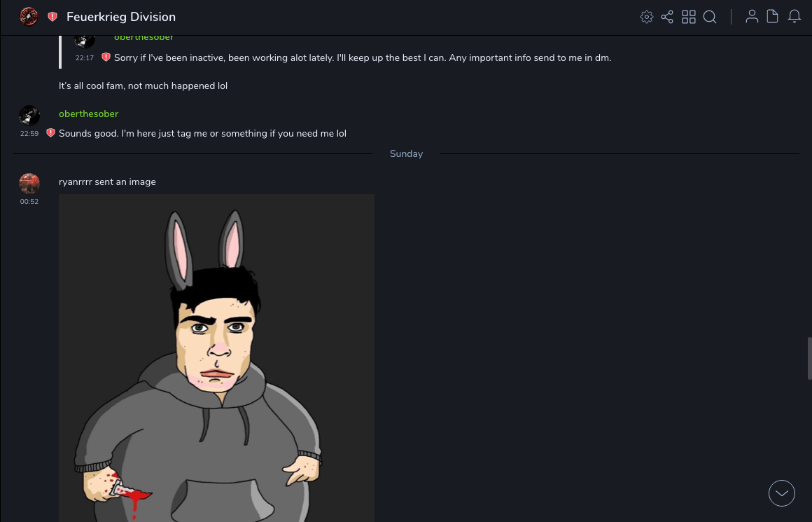Viewport: 812px width, 522px height.
Task: Click oberthesober's avatar beside the 22:59 message
Action: pos(29,116)
